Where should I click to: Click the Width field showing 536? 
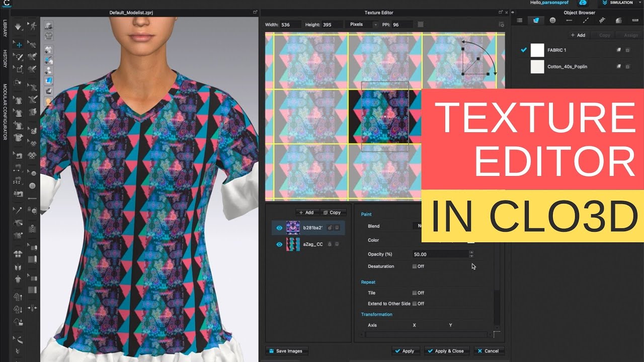pos(291,24)
